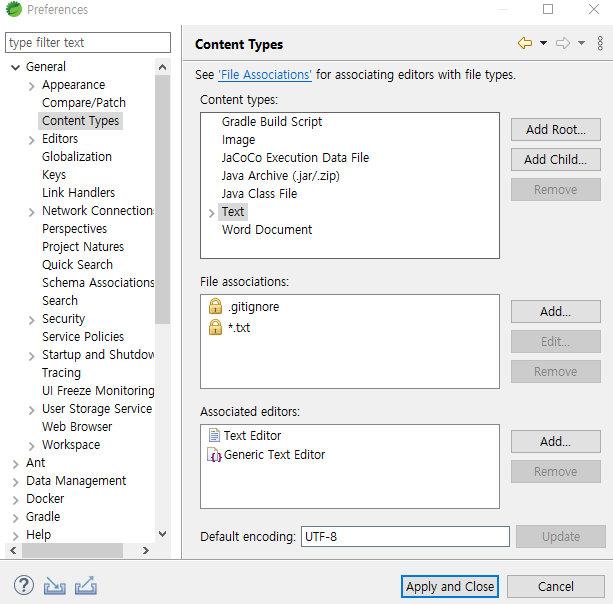Click the export preferences icon

point(86,585)
